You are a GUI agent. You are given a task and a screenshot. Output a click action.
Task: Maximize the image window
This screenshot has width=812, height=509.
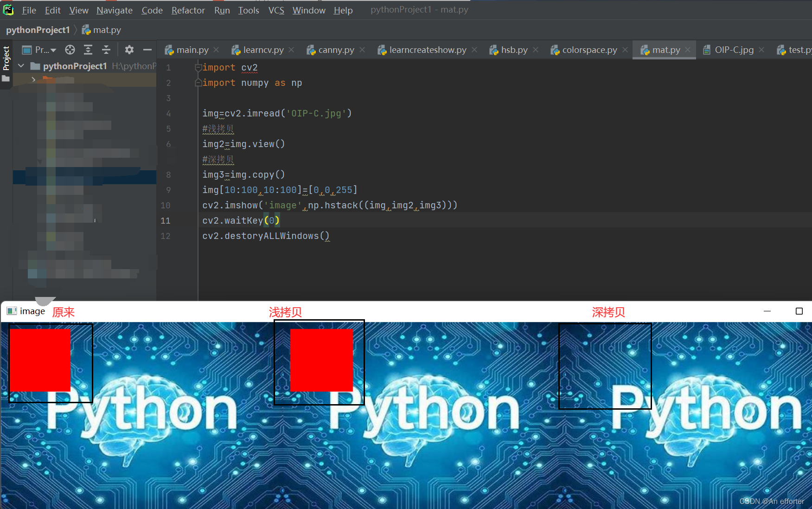(x=799, y=311)
